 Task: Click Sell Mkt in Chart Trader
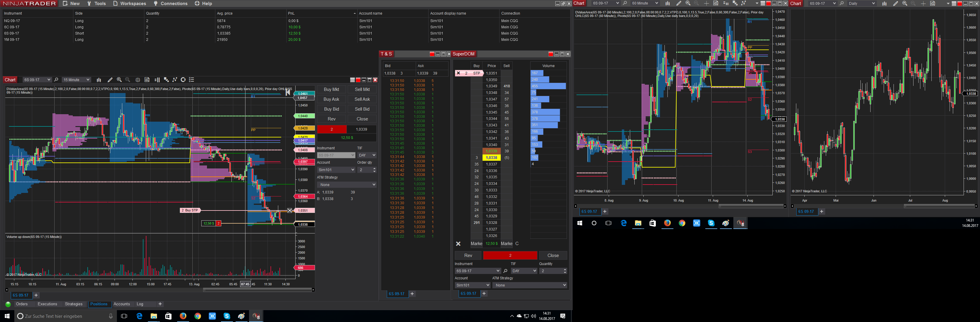pyautogui.click(x=362, y=89)
